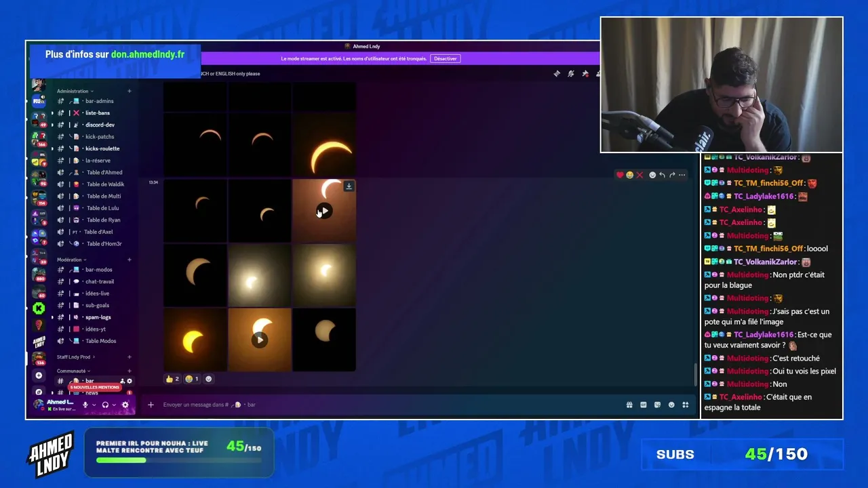Collapse the Administration category

pos(75,91)
